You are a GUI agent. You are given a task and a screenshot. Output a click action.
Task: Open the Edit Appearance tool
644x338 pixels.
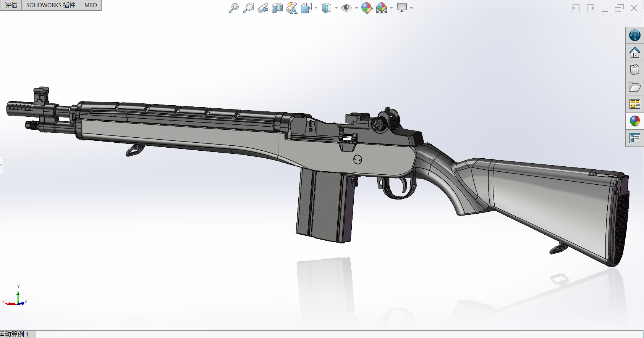point(367,8)
